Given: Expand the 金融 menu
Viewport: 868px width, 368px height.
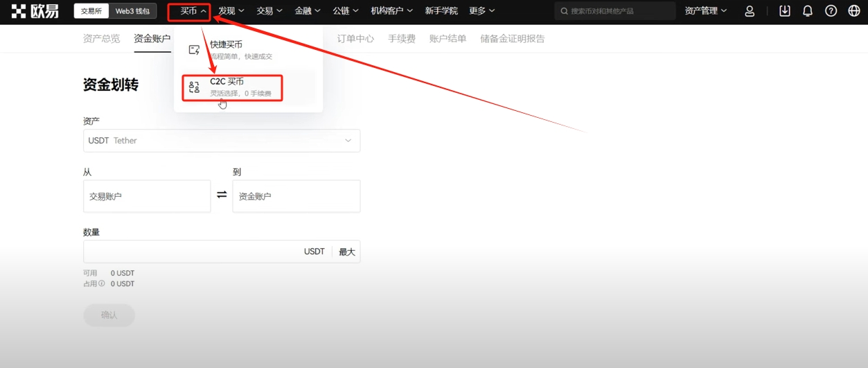Looking at the screenshot, I should click(x=308, y=11).
